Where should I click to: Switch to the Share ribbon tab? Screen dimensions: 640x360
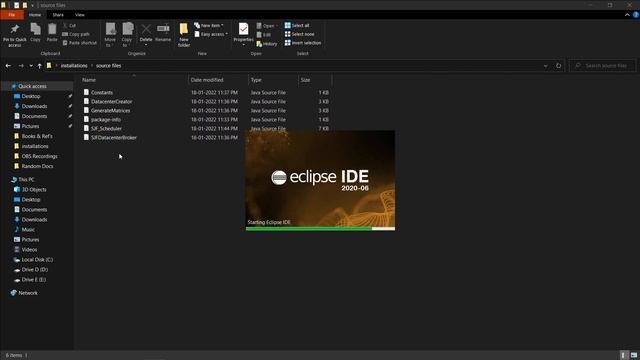[58, 15]
